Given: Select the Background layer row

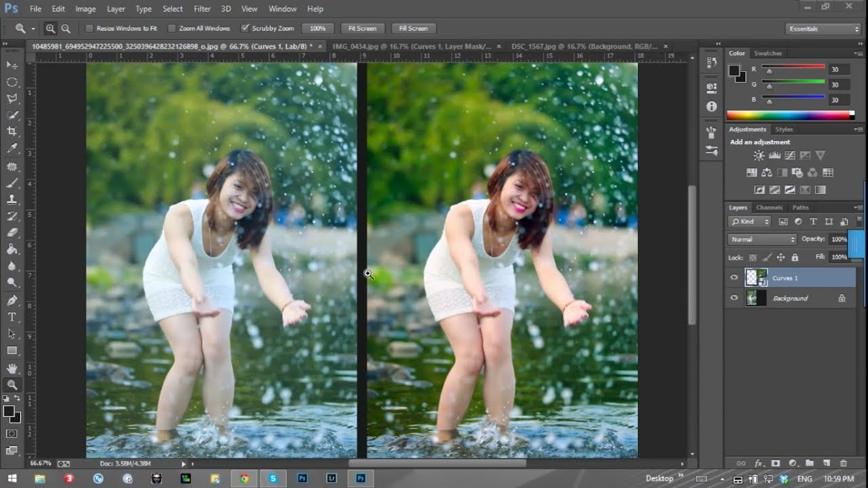Looking at the screenshot, I should (790, 298).
